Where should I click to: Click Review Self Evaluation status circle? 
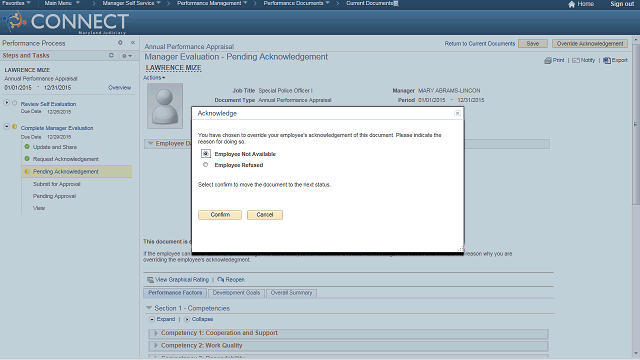tap(15, 103)
